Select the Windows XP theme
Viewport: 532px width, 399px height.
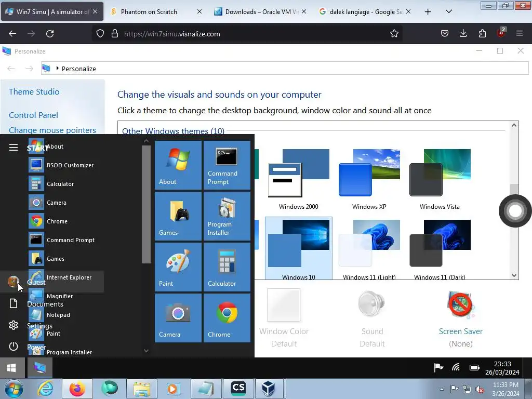369,180
